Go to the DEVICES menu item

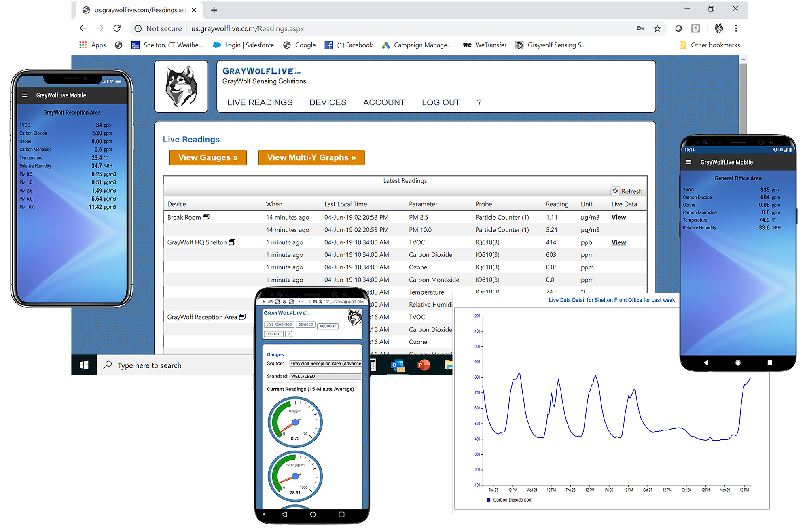pyautogui.click(x=328, y=102)
